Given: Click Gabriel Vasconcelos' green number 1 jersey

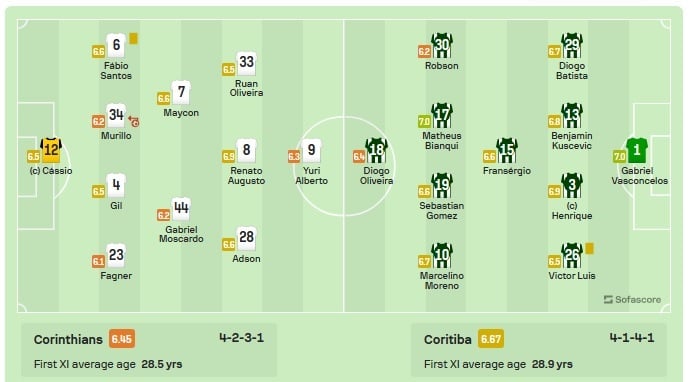Looking at the screenshot, I should (x=637, y=151).
